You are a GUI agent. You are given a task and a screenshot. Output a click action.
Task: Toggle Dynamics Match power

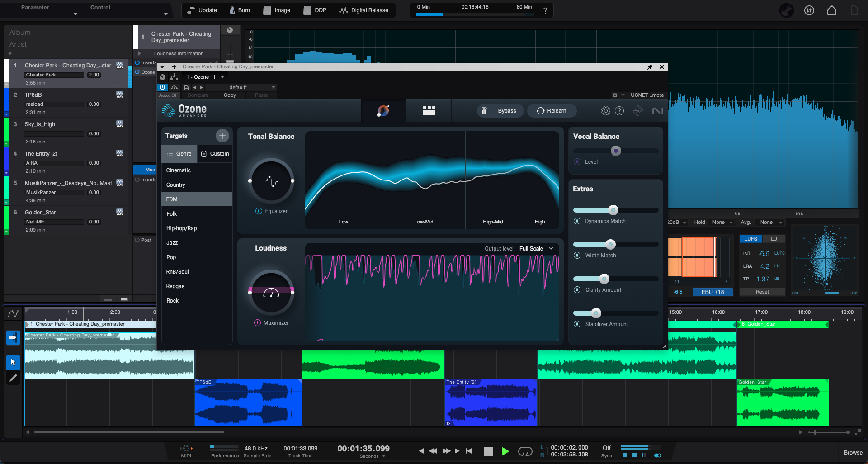(x=577, y=221)
